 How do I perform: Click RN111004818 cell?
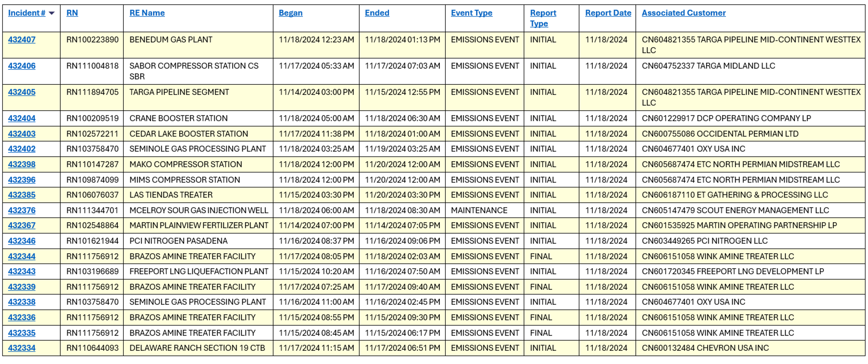pos(92,71)
